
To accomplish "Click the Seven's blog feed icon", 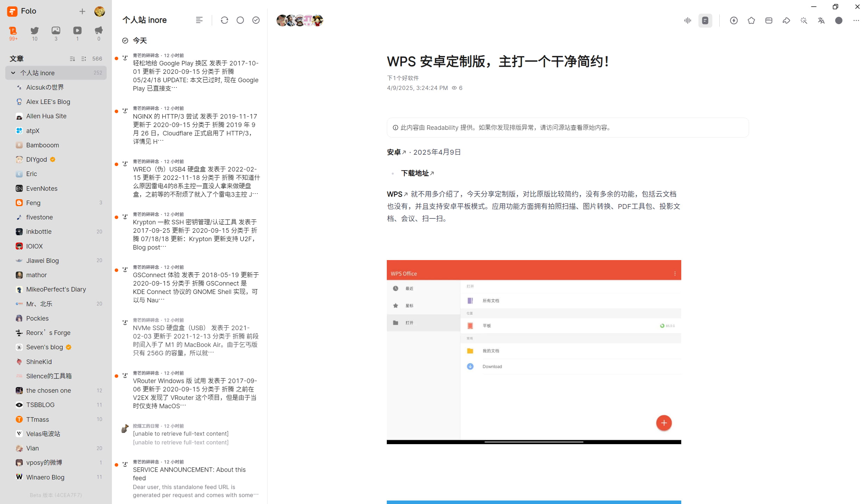I will point(19,347).
